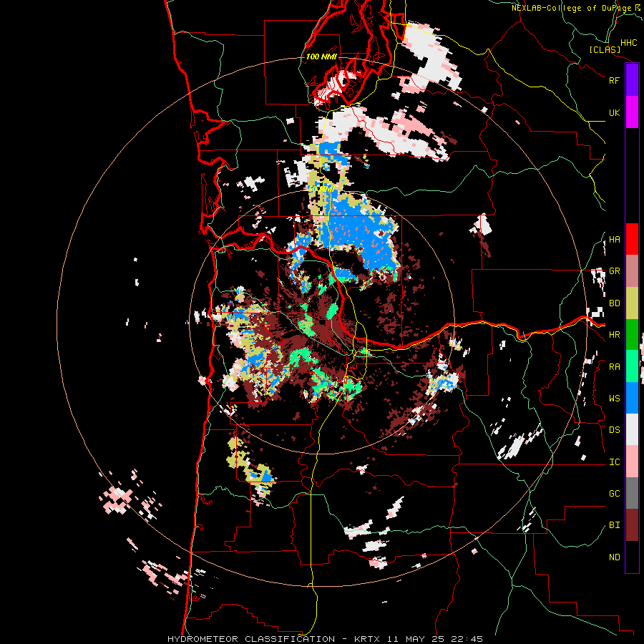The height and width of the screenshot is (644, 644).
Task: Click the RA legend label
Action: [614, 367]
